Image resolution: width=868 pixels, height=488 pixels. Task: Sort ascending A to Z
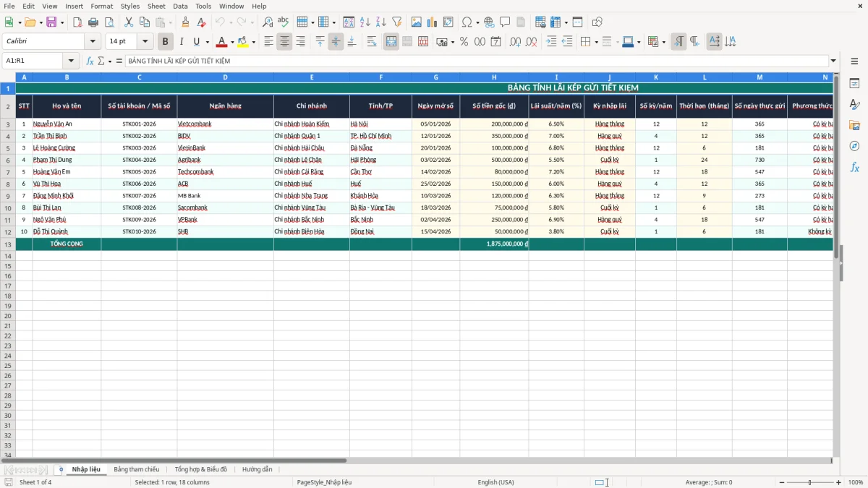365,22
